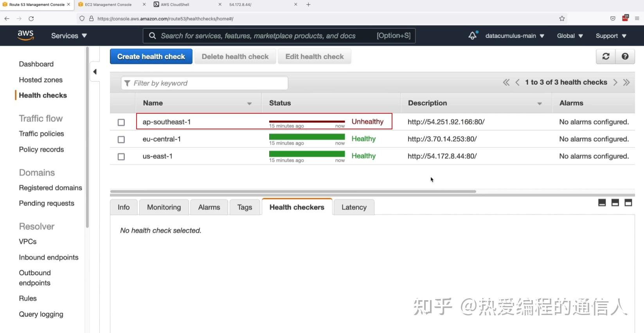
Task: Switch to AWS CloudShell browser tab
Action: tap(175, 4)
